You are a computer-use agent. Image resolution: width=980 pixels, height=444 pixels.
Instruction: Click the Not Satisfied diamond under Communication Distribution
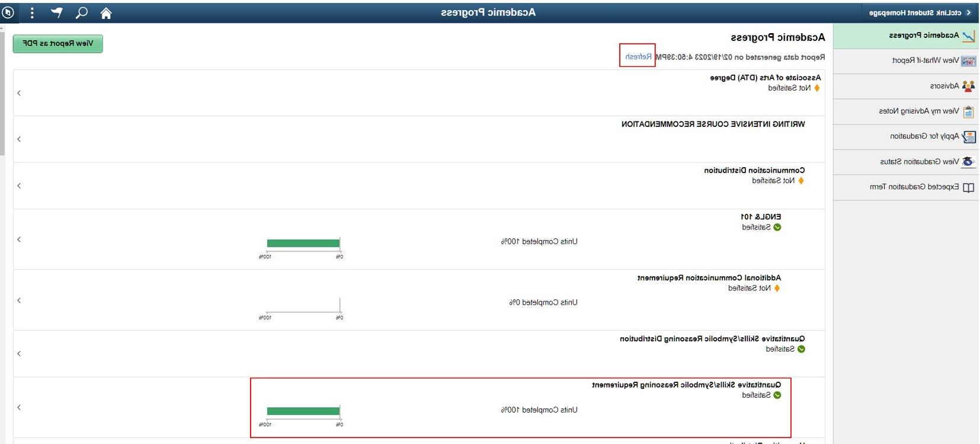(x=800, y=181)
